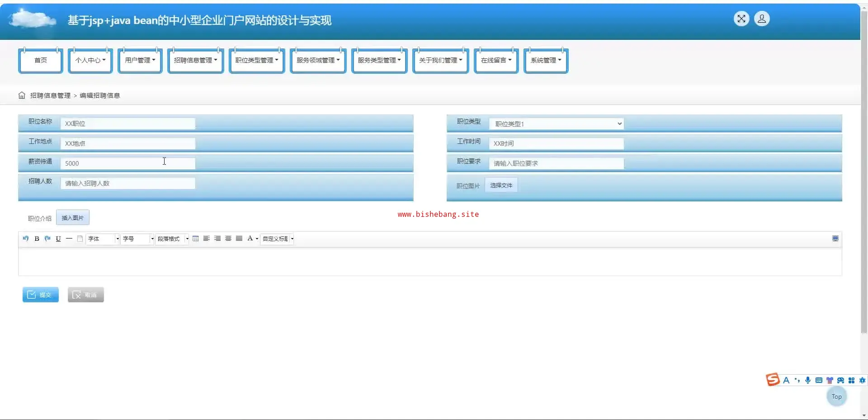Click the 招聘信息管理 breadcrumb link
This screenshot has width=868, height=420.
50,95
